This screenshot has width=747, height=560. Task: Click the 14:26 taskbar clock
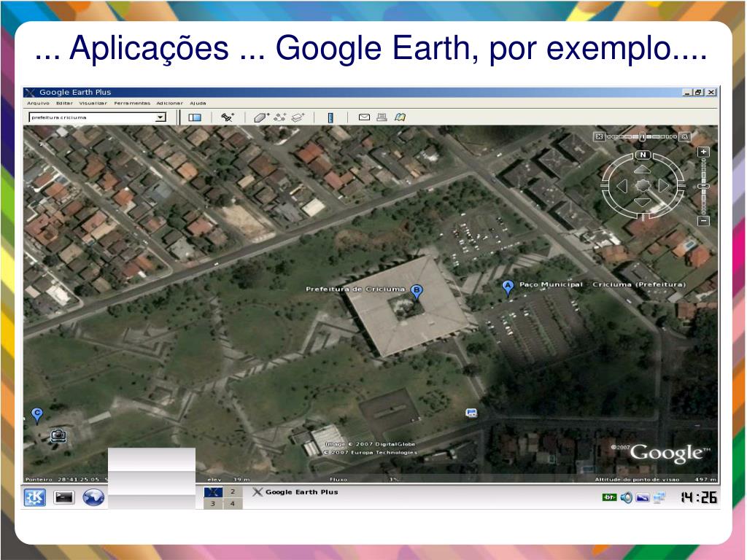pos(699,497)
